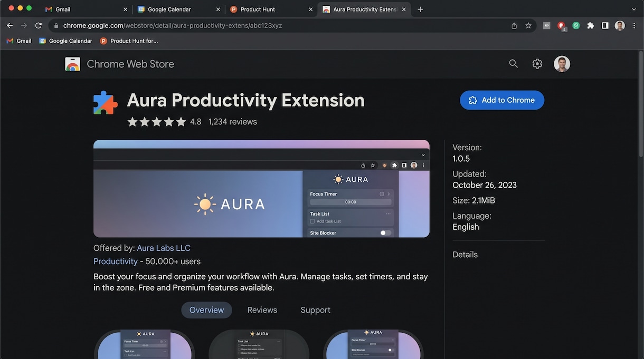Open the Productivity category link
The height and width of the screenshot is (359, 644).
(x=116, y=261)
